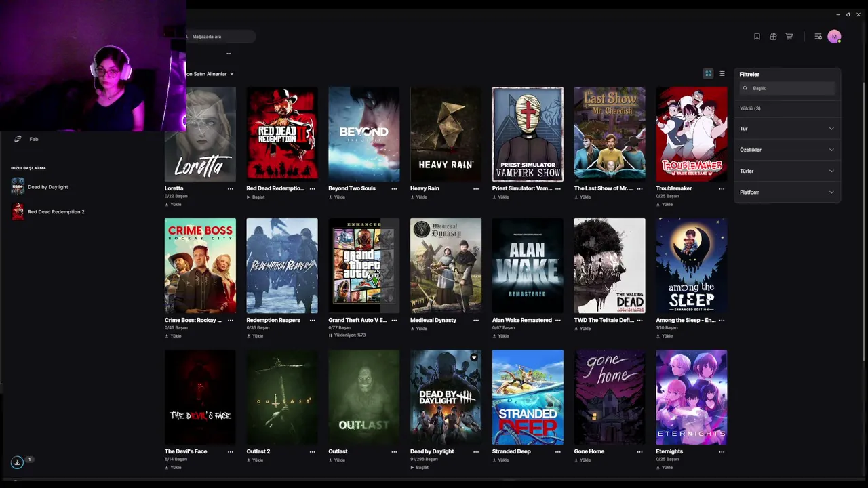Image resolution: width=868 pixels, height=488 pixels.
Task: Open more options dots for Gone Home
Action: 639,451
